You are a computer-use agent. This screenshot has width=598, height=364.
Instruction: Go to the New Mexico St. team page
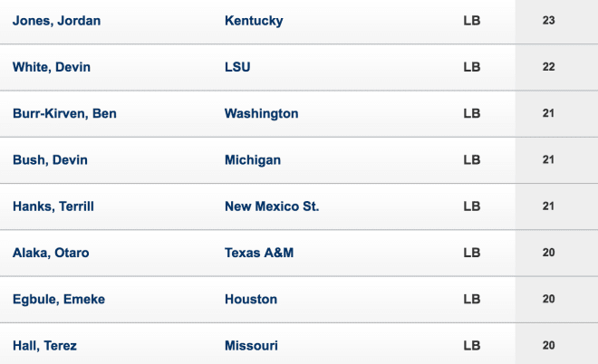(272, 206)
